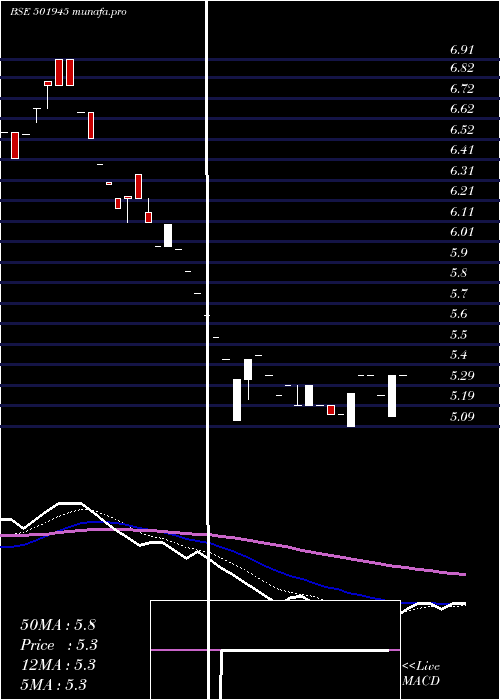This screenshot has height=700, width=500.
Task: Click the 5.09 price axis label
Action: (462, 417)
